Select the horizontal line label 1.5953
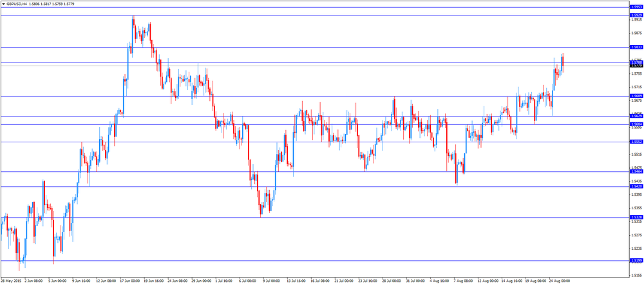This screenshot has width=644, height=284. 636,7
